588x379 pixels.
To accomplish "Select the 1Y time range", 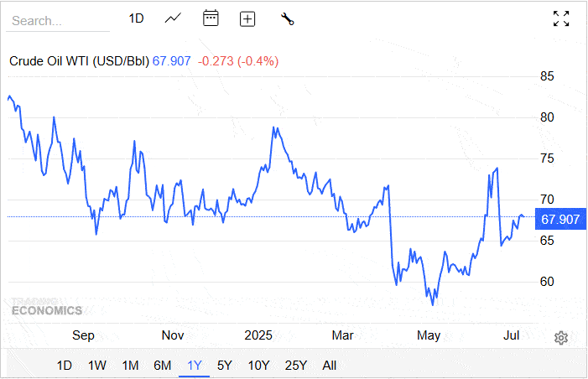I will tap(195, 365).
